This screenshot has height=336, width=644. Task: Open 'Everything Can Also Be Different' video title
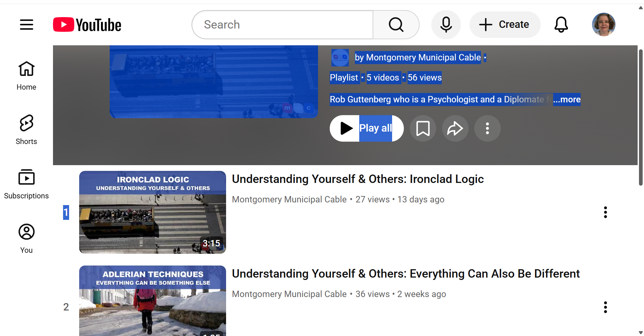click(406, 274)
